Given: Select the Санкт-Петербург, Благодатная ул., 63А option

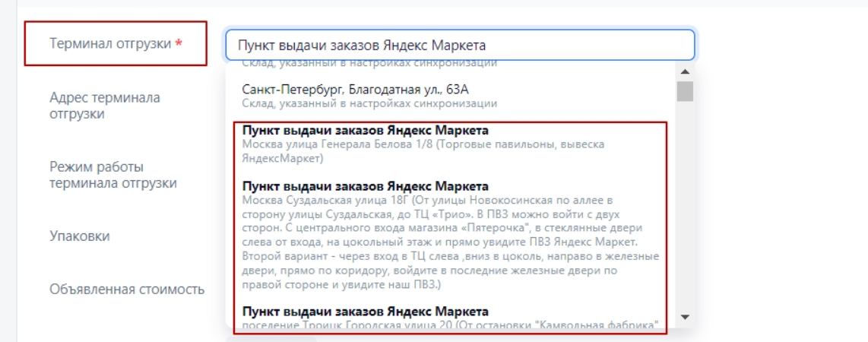Looking at the screenshot, I should (x=451, y=96).
